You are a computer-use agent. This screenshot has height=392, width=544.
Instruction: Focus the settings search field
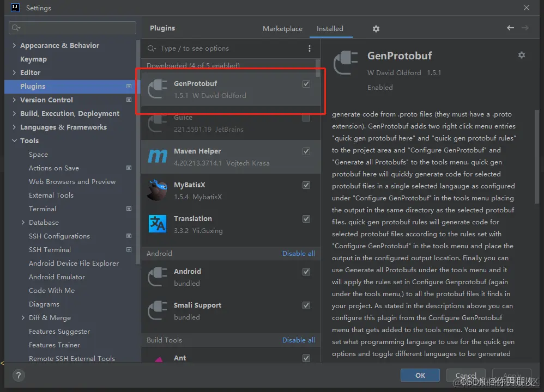point(72,28)
